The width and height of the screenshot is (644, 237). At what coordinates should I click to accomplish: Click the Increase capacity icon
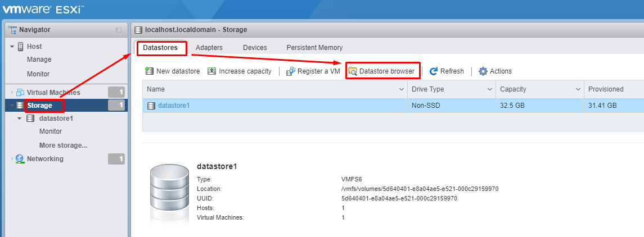tap(211, 71)
